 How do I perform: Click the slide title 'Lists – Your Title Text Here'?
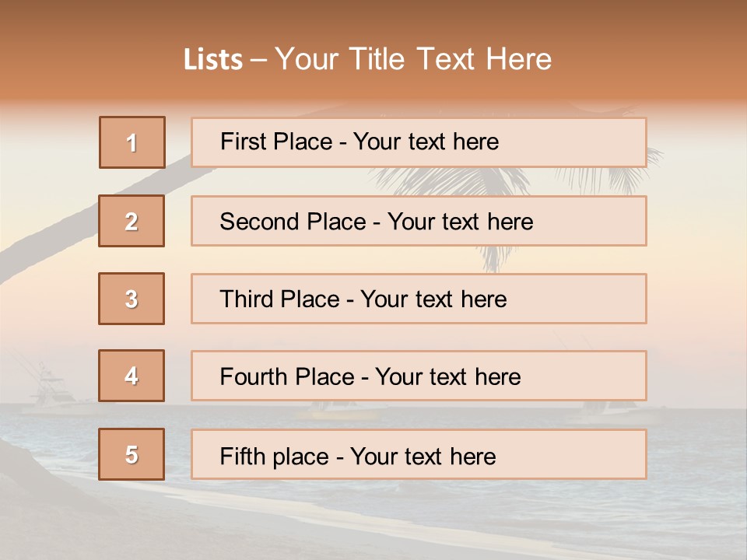click(x=367, y=59)
